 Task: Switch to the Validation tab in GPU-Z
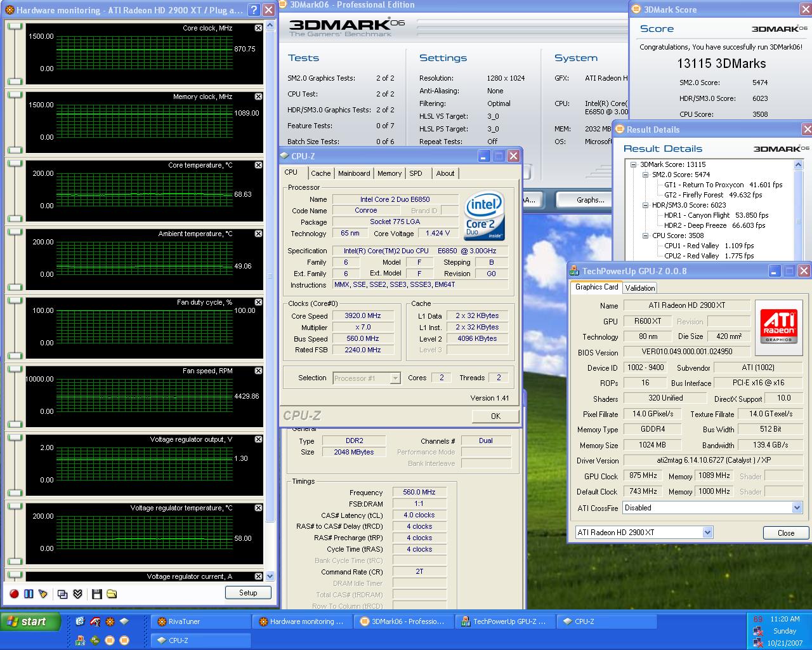[640, 288]
